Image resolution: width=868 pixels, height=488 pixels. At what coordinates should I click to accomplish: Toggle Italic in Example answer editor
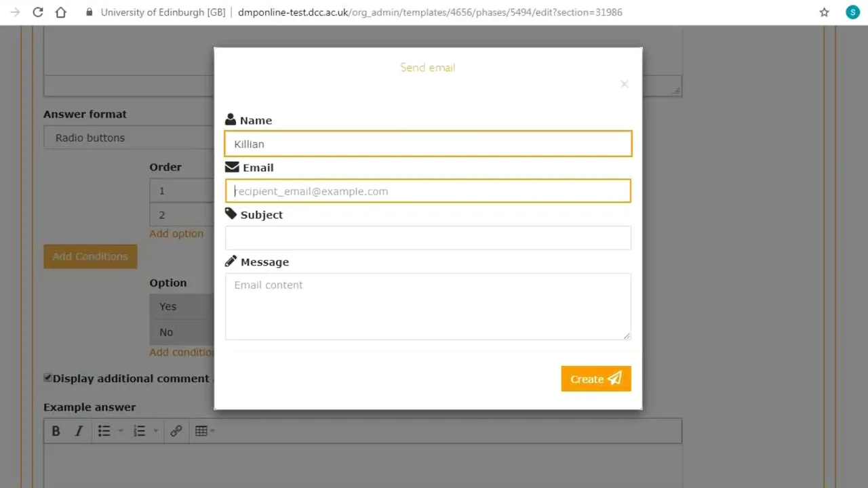tap(79, 431)
